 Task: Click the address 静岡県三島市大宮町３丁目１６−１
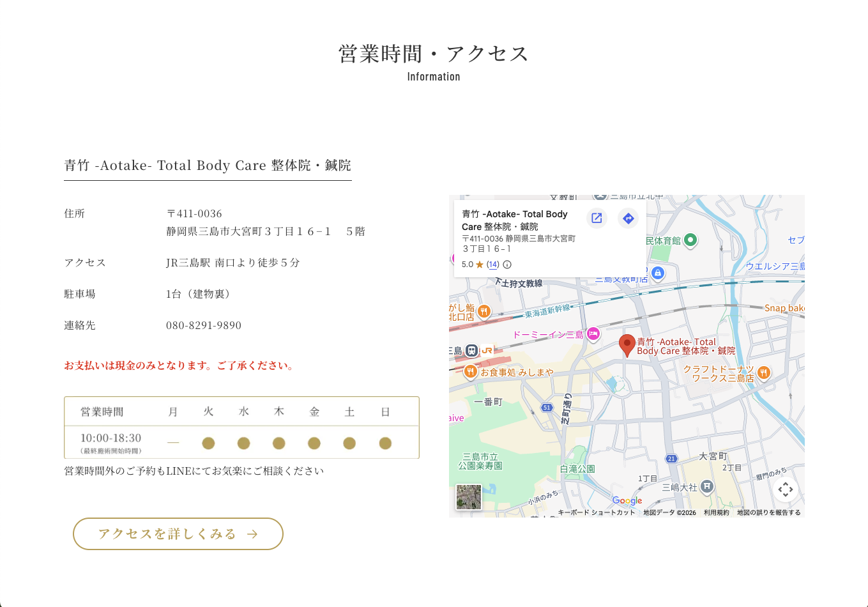click(x=249, y=231)
